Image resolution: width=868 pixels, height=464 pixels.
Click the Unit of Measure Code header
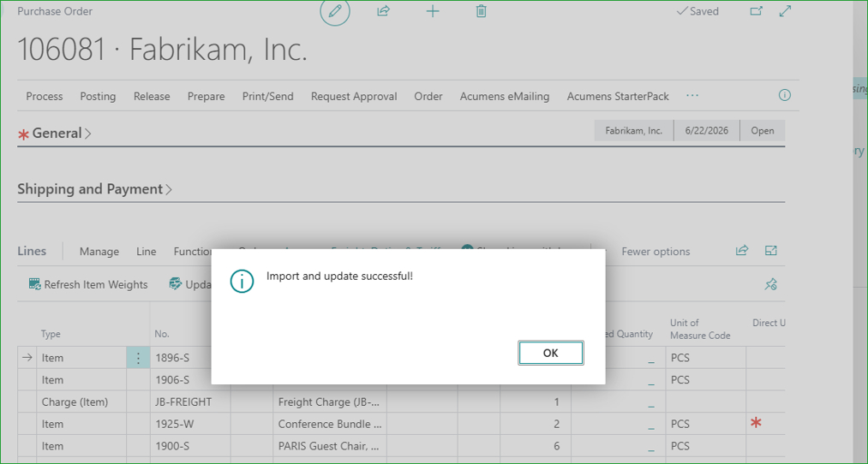coord(700,329)
